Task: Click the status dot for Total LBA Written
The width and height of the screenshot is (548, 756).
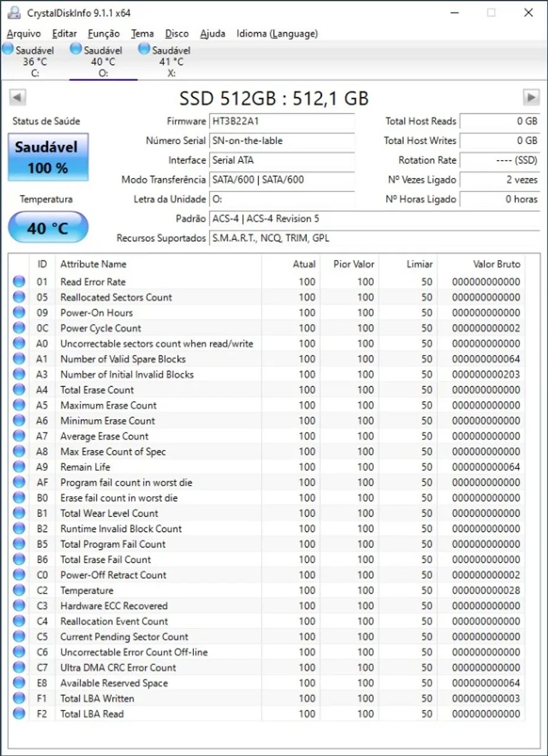Action: click(18, 698)
